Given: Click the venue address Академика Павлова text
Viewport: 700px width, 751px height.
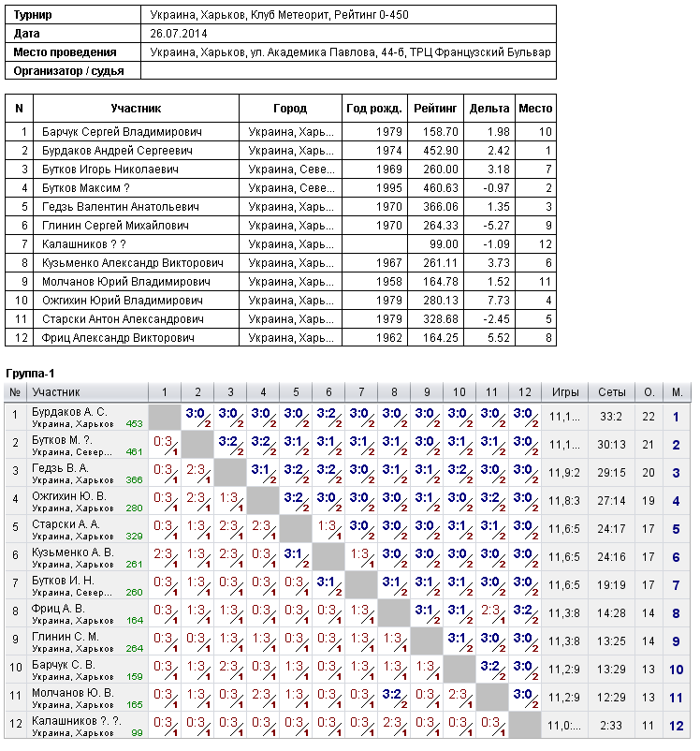Looking at the screenshot, I should pyautogui.click(x=350, y=52).
